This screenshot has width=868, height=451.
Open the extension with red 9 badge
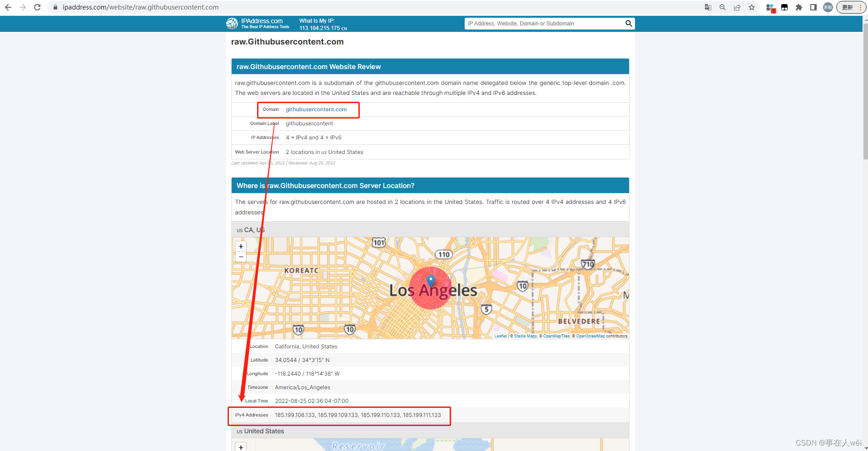(x=770, y=8)
